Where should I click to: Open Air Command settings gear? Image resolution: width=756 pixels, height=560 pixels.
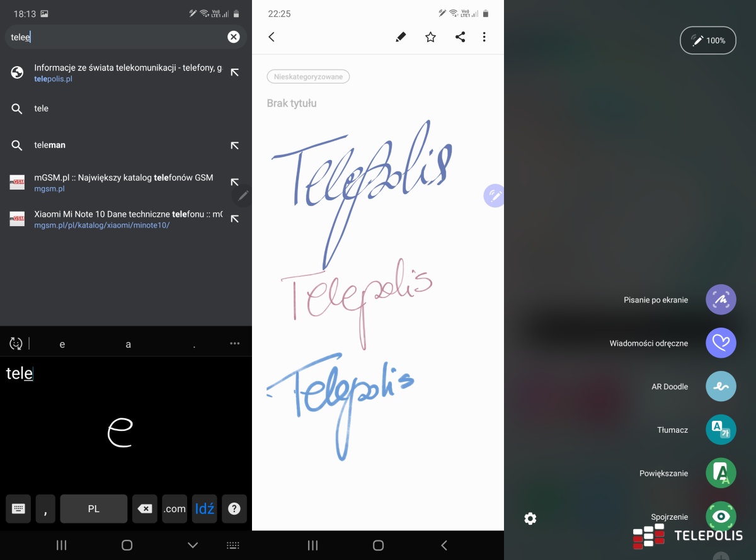click(x=530, y=518)
